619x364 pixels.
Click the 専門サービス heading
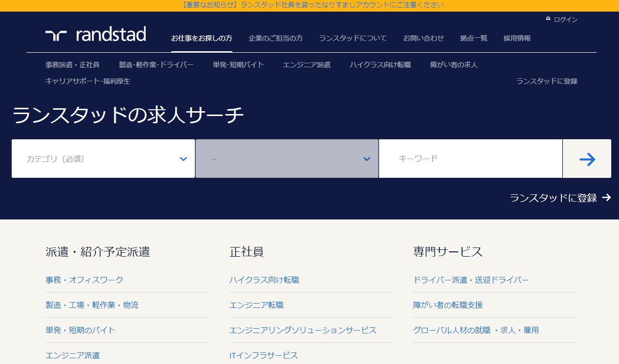click(448, 252)
